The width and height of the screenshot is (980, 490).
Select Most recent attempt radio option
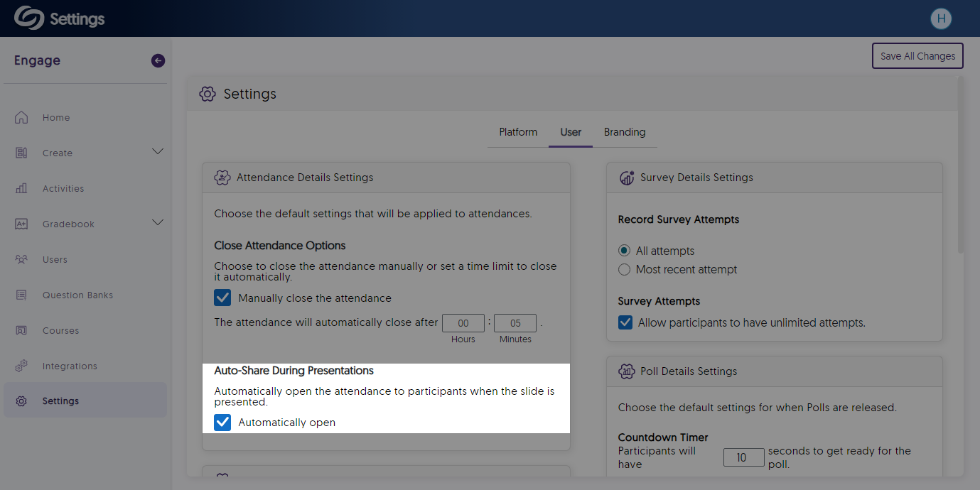[x=624, y=270]
